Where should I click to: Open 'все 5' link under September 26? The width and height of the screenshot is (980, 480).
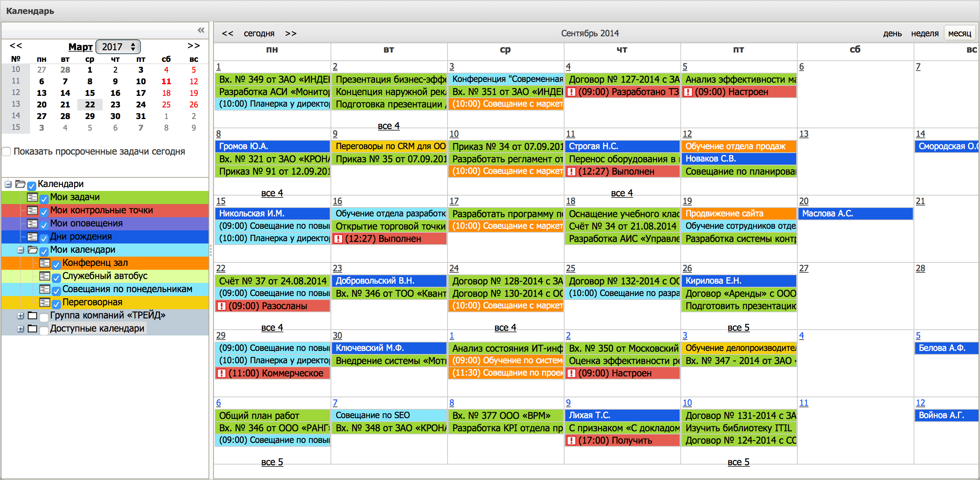(x=738, y=328)
